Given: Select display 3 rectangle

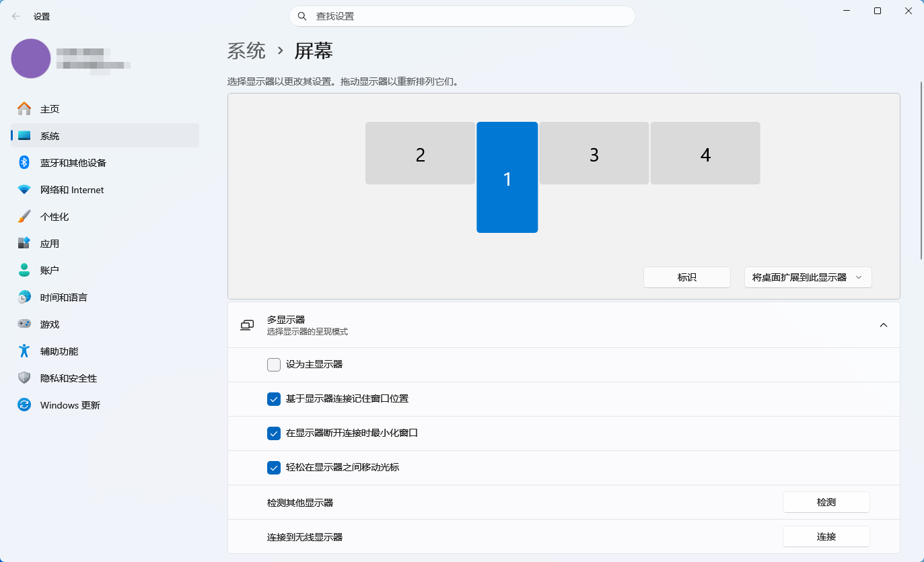Looking at the screenshot, I should click(594, 153).
